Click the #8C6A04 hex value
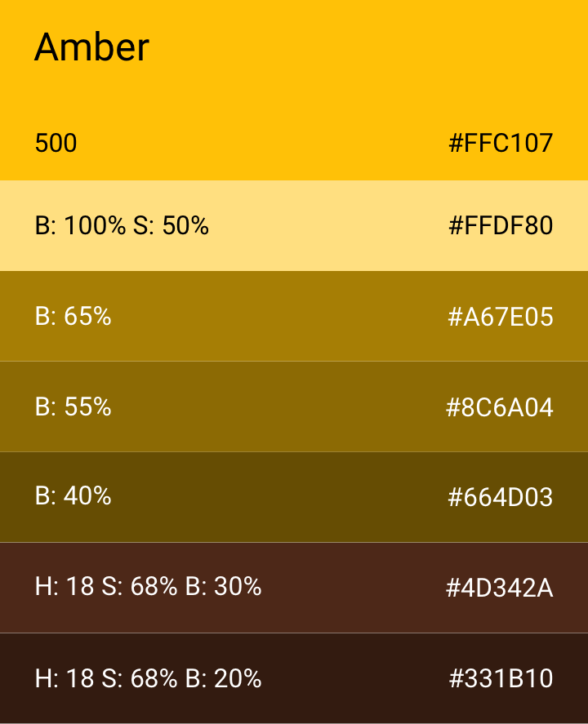The height and width of the screenshot is (724, 588). tap(500, 407)
